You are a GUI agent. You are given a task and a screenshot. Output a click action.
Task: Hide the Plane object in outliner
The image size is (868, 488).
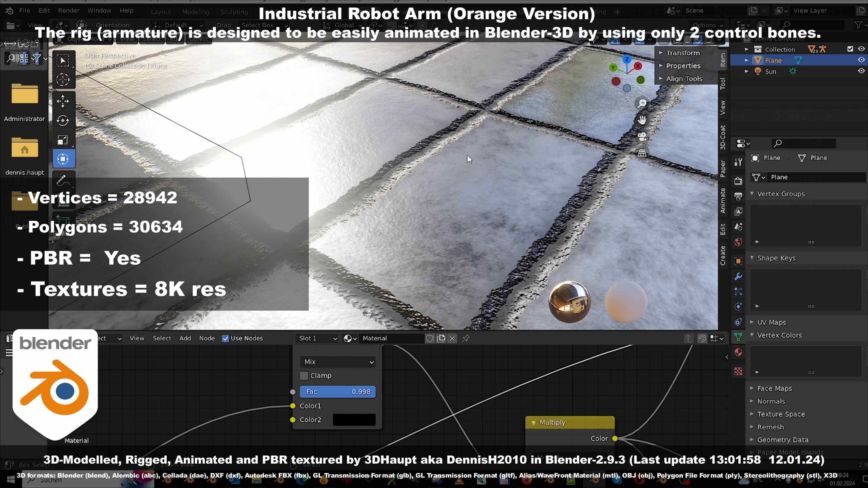coord(861,60)
